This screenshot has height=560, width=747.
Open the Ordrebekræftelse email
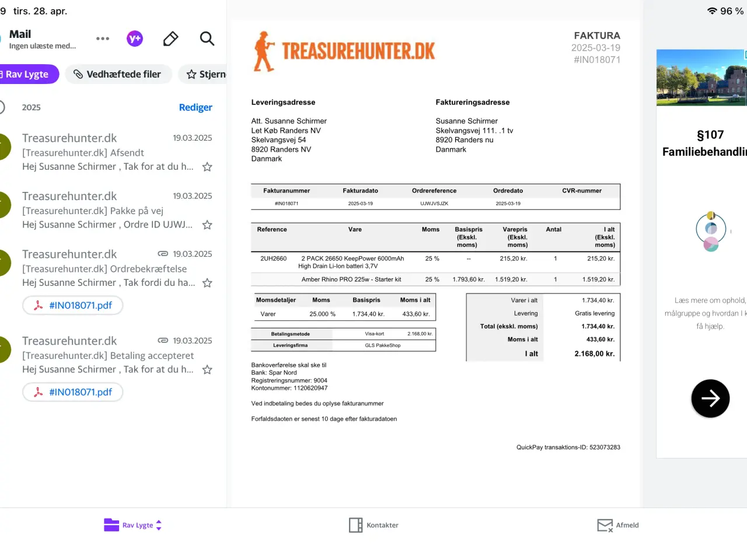113,268
